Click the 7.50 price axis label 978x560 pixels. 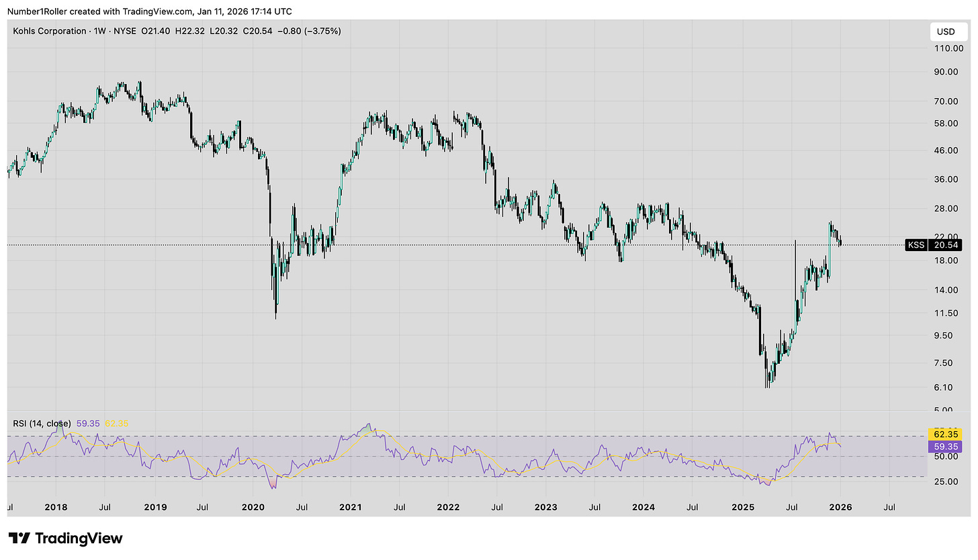point(942,363)
